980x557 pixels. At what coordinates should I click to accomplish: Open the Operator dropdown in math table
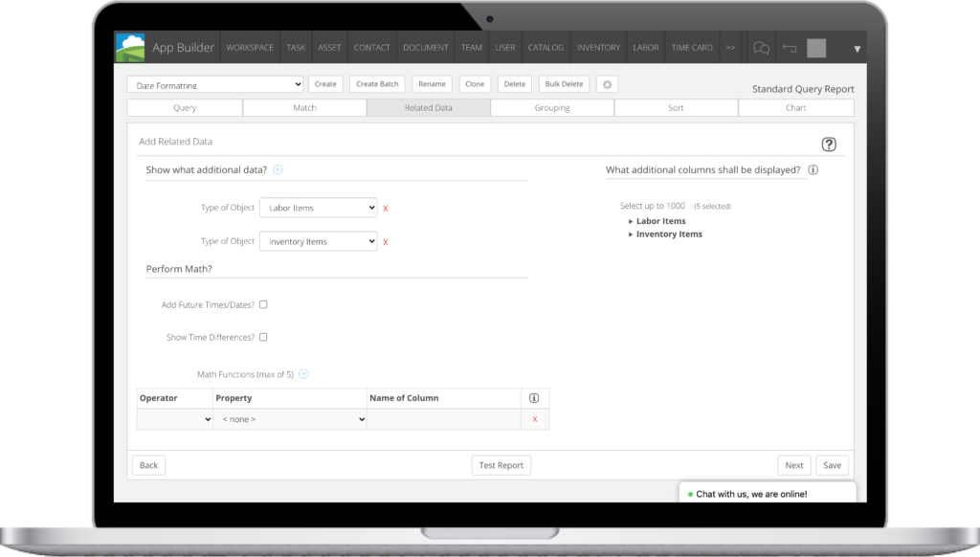pyautogui.click(x=175, y=419)
